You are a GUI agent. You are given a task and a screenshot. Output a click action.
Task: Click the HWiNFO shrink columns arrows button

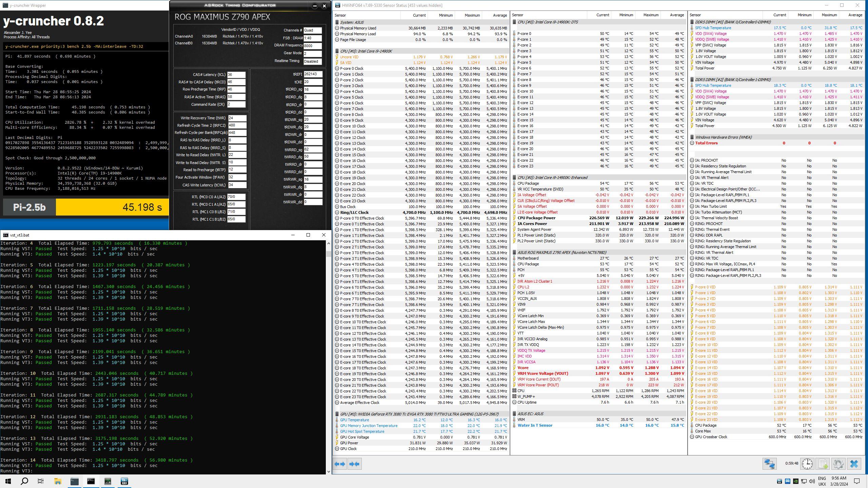click(x=354, y=464)
